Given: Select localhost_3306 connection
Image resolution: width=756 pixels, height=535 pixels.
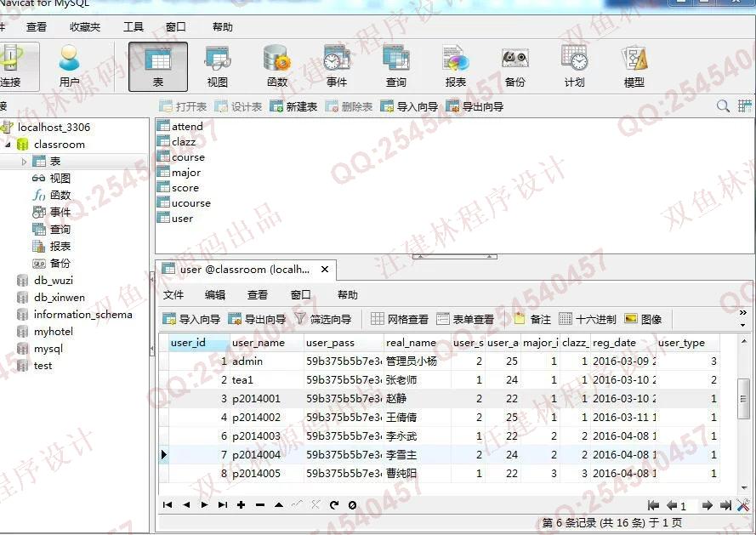Looking at the screenshot, I should 54,128.
